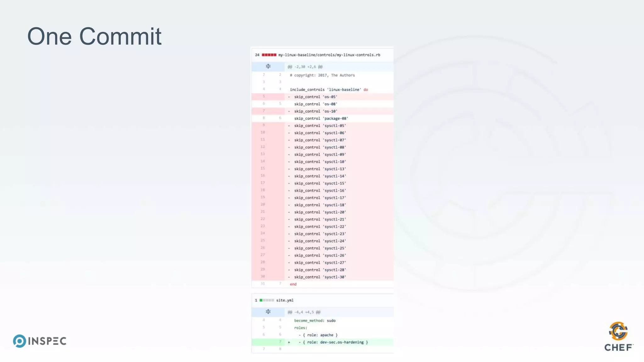Click the red diffstat bar showing 24 changes
This screenshot has height=362, width=644.
point(269,55)
